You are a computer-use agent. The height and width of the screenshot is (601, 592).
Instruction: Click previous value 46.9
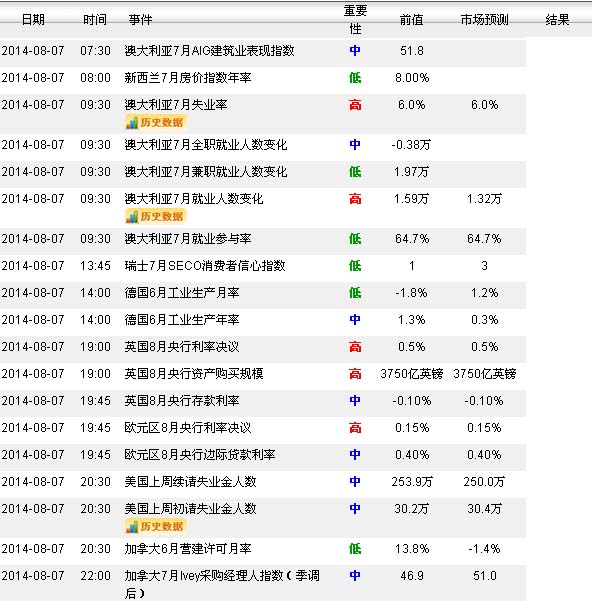[412, 576]
